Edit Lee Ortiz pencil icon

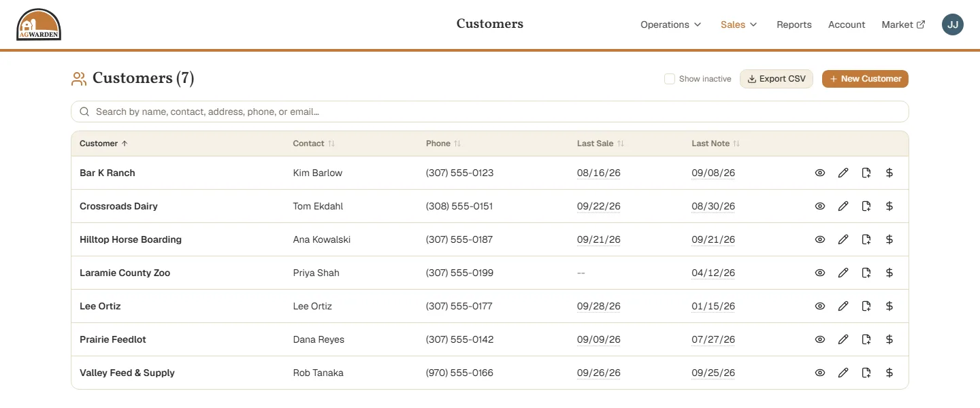pos(843,306)
